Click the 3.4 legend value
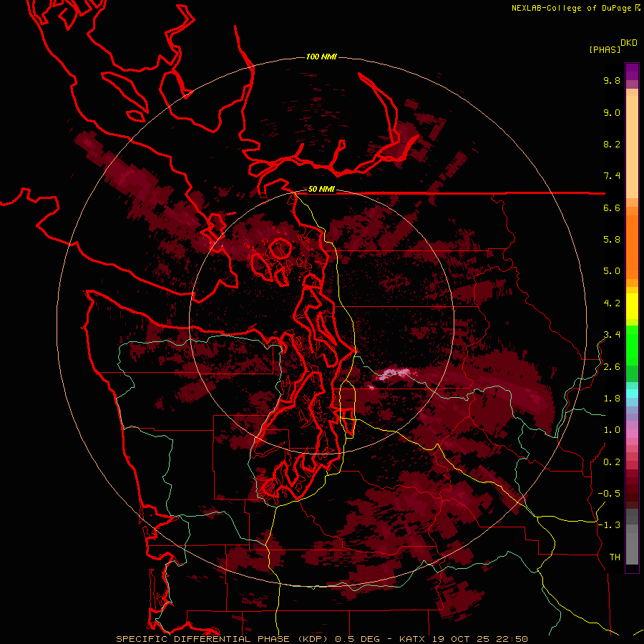The height and width of the screenshot is (644, 644). tap(612, 335)
